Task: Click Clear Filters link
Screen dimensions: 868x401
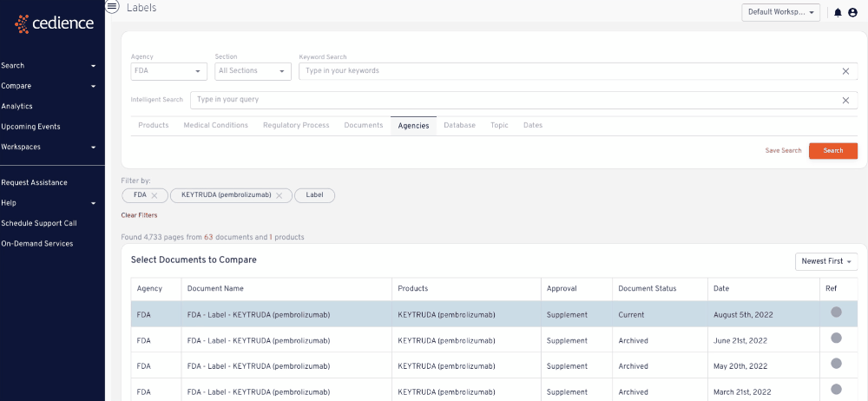Action: pyautogui.click(x=139, y=215)
